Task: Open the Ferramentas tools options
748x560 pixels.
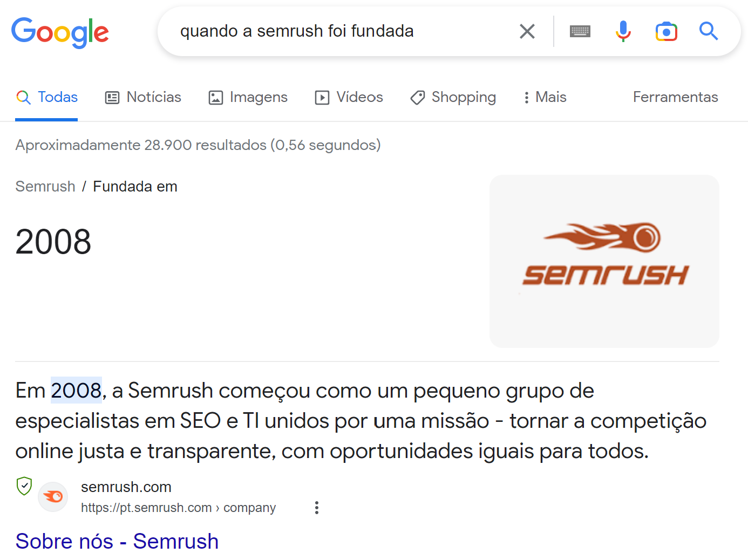Action: point(675,97)
